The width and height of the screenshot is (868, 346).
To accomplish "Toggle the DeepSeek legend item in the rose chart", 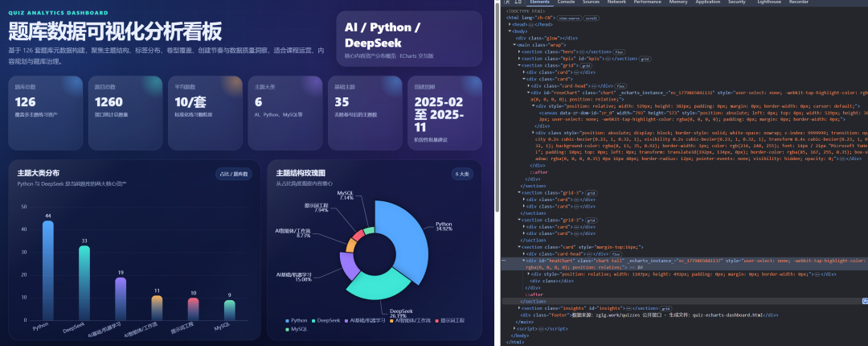I will click(x=326, y=320).
